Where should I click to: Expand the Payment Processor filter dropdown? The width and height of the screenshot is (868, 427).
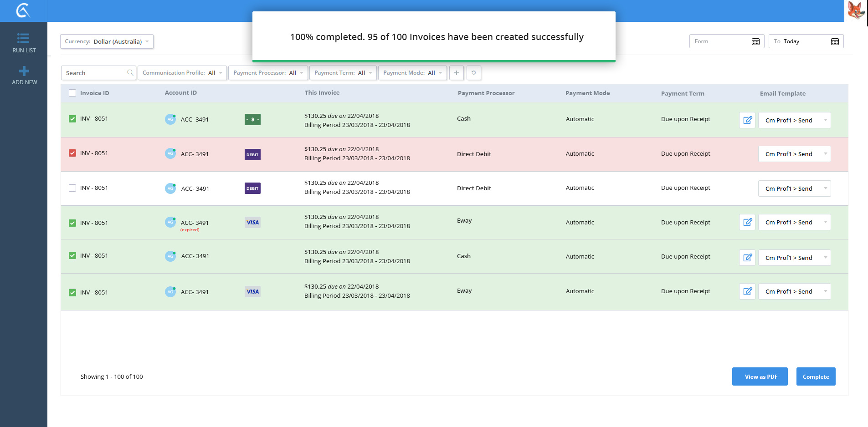coord(268,73)
